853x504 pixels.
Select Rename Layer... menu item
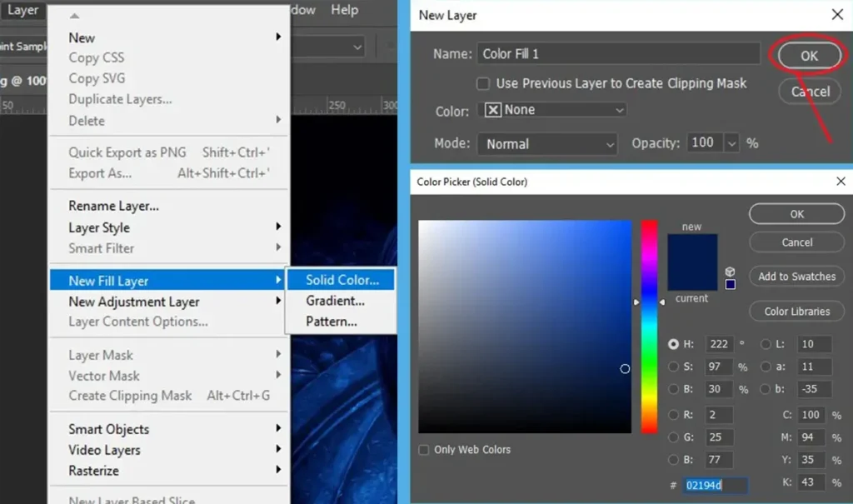point(168,206)
